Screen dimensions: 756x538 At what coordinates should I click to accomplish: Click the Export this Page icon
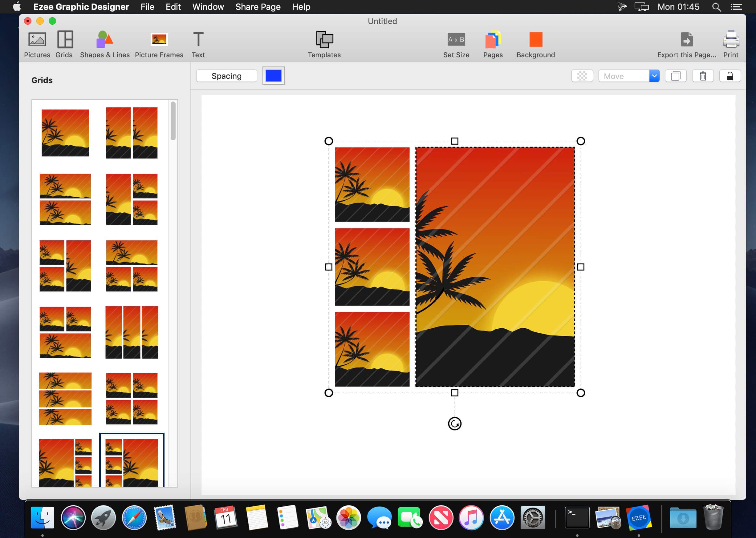tap(686, 40)
